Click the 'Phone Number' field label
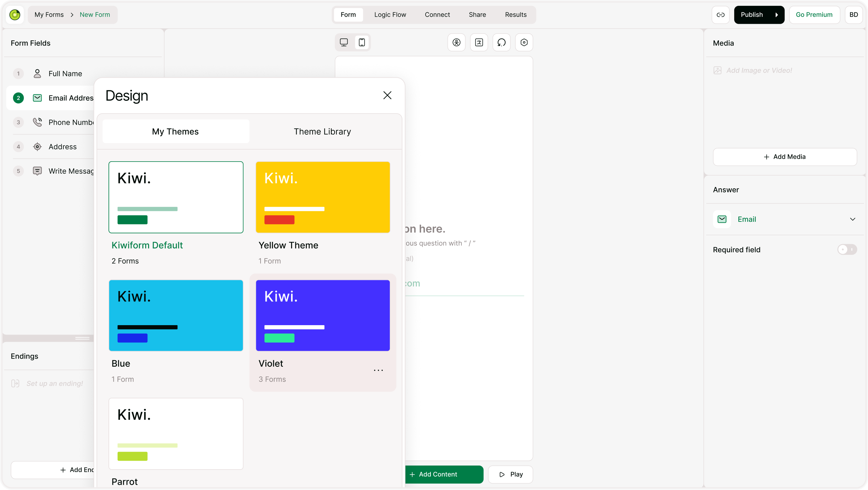Viewport: 868px width, 490px height. point(71,122)
